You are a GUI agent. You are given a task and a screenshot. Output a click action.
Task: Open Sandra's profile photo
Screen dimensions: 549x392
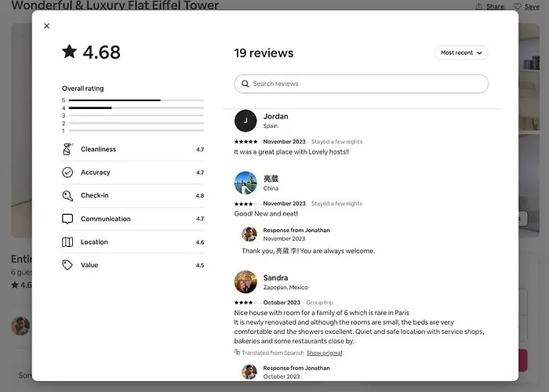point(245,282)
